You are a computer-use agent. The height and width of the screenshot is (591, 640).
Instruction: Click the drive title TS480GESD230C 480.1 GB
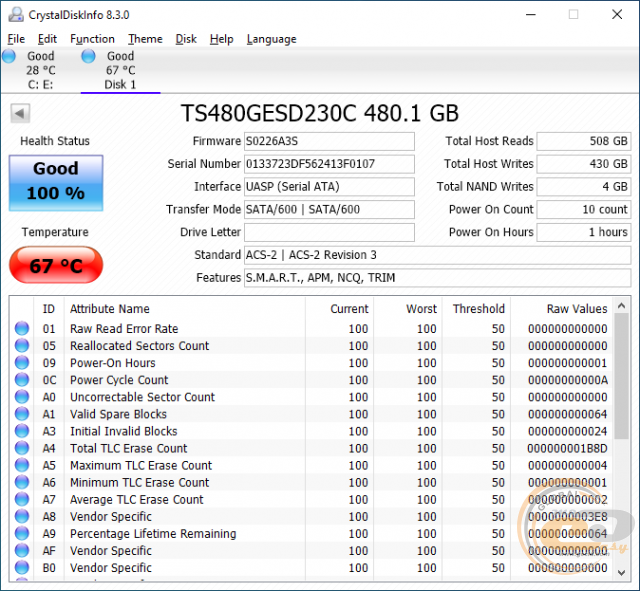(x=320, y=113)
